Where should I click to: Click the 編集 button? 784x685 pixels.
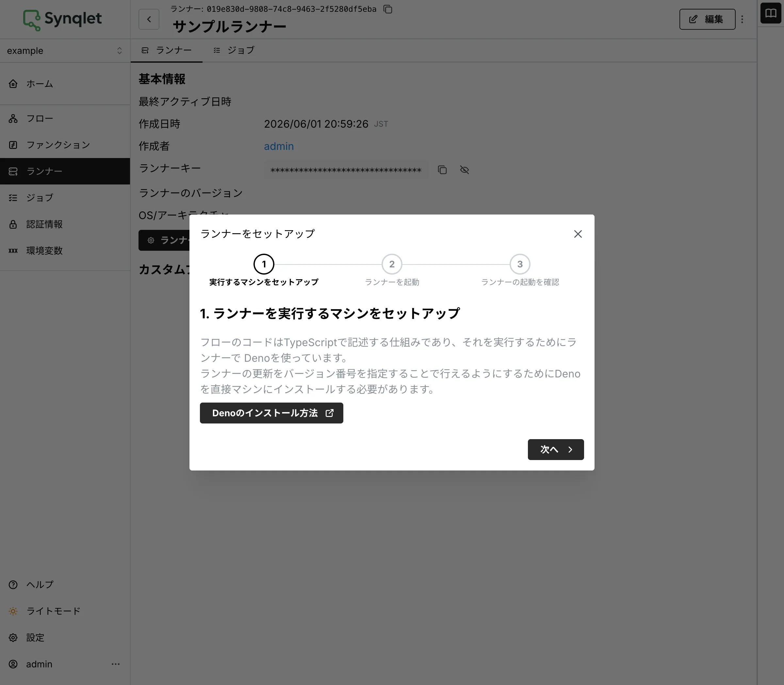(x=707, y=19)
